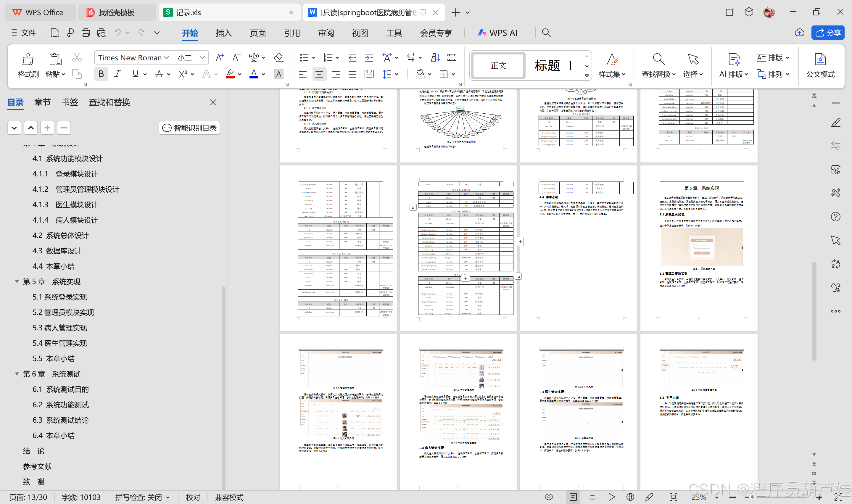Toggle bold formatting
Screen dimensions: 852x504
(101, 74)
